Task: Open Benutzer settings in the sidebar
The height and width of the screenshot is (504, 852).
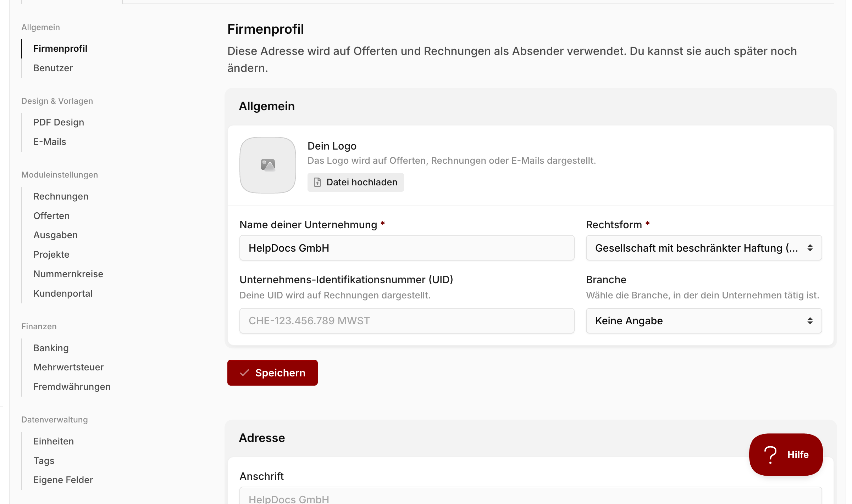Action: [53, 68]
